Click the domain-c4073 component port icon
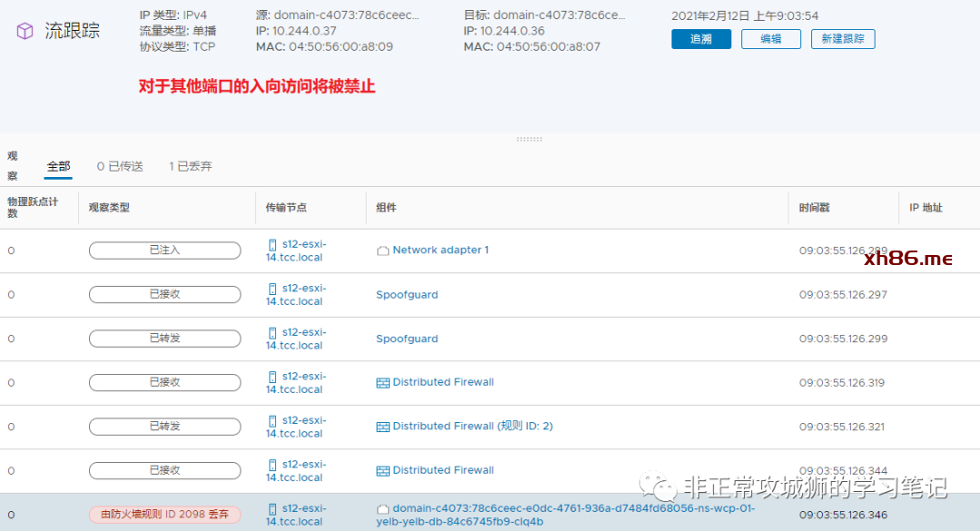Screen dimensions: 980x531 click(x=383, y=509)
